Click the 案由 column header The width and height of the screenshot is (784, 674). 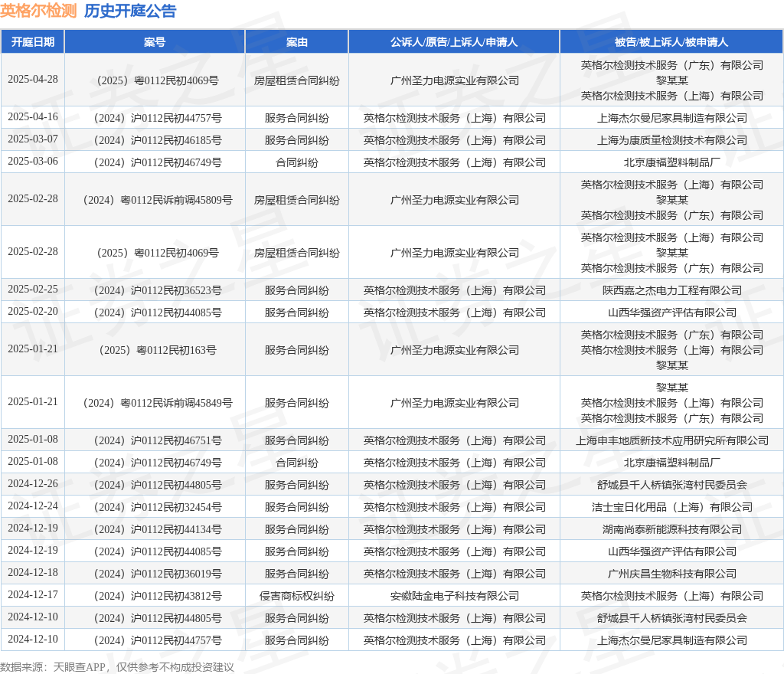[296, 42]
